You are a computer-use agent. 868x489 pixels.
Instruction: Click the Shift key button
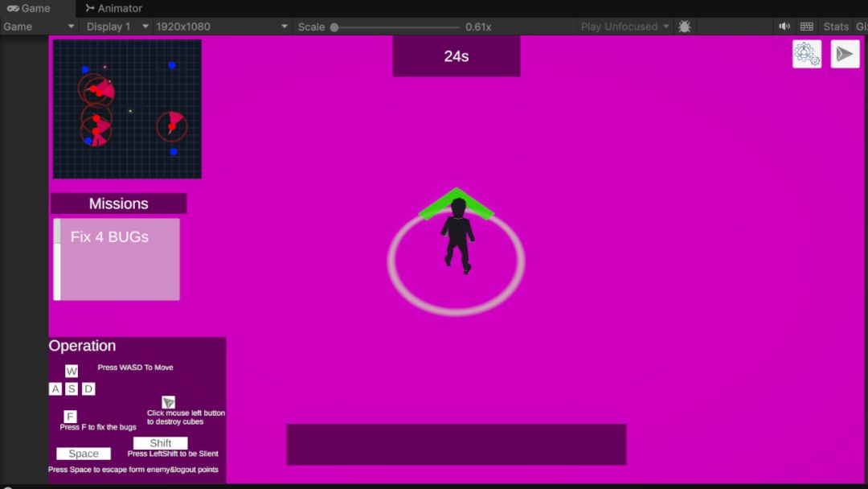click(161, 443)
